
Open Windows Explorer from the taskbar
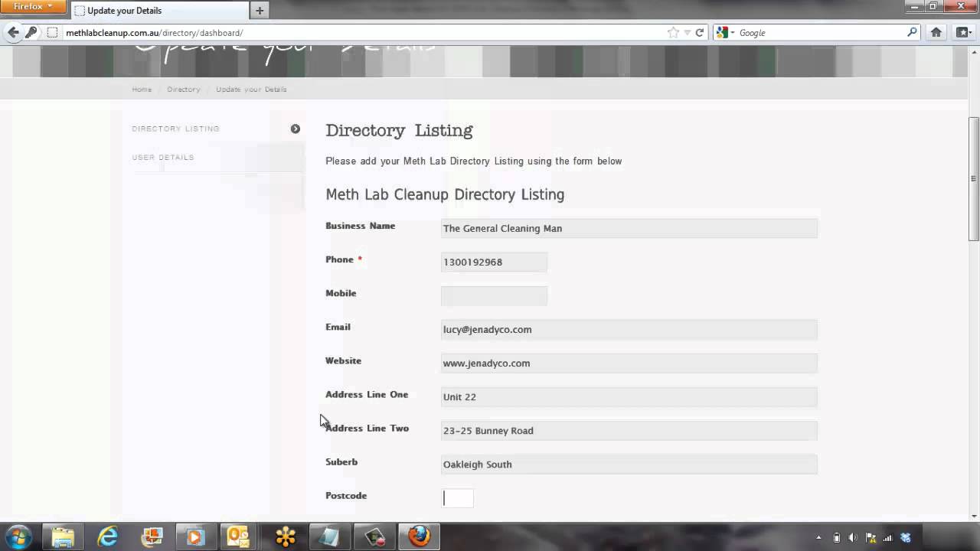click(63, 536)
